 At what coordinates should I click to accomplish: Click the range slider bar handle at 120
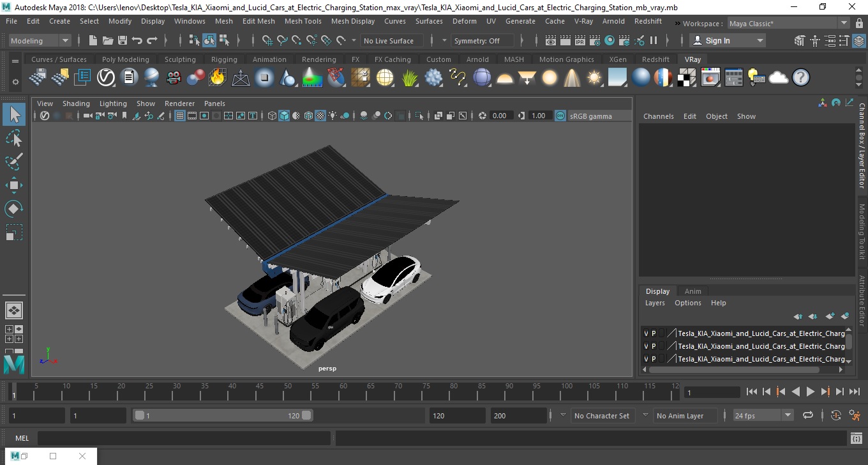307,415
